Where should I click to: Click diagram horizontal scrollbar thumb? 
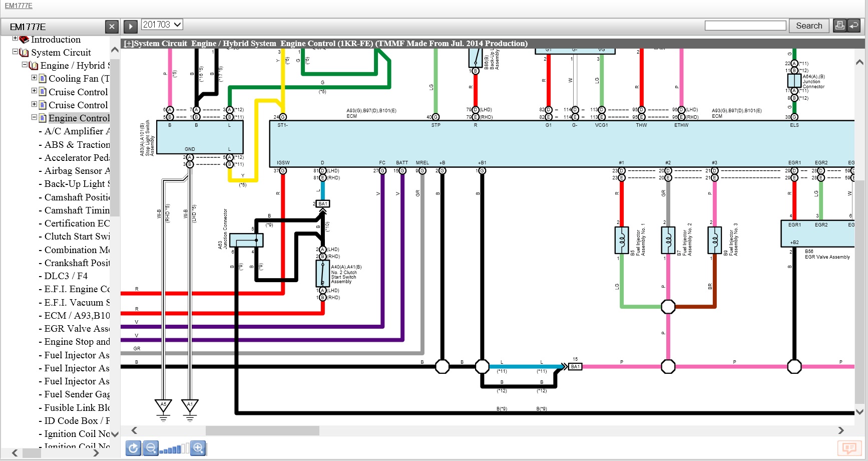262,430
